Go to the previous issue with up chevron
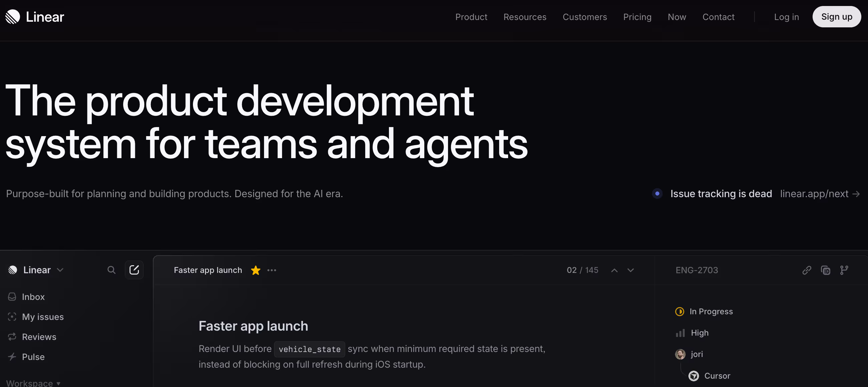Screen dimensions: 868x387 pos(614,270)
